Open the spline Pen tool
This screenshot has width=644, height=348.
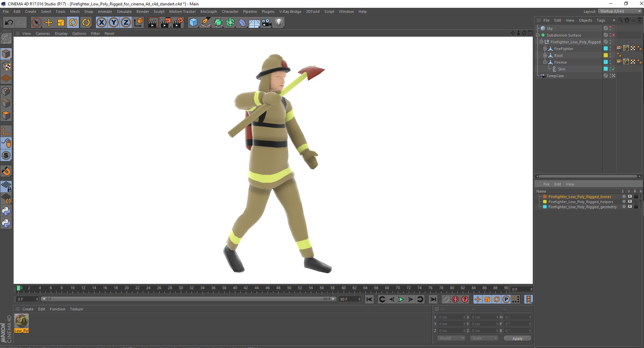coord(206,23)
